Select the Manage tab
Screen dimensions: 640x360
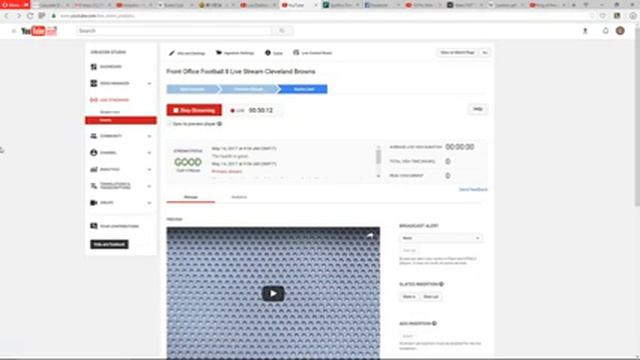pyautogui.click(x=191, y=197)
